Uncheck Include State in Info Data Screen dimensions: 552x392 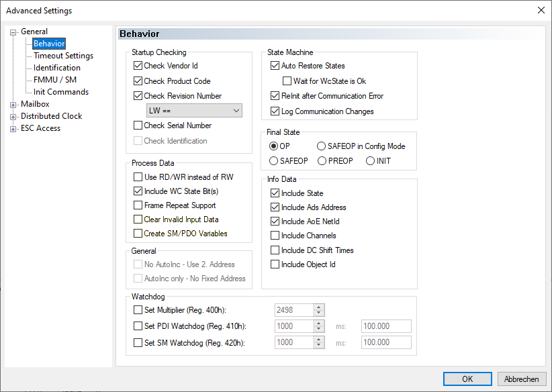point(275,193)
